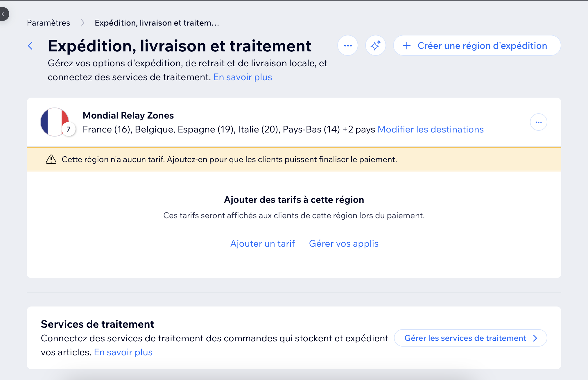
Task: Create a new shipping region
Action: [482, 46]
